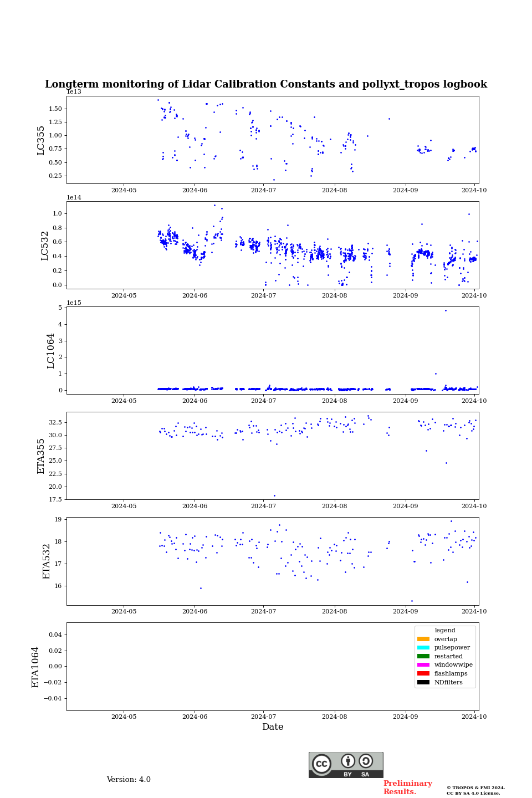Click the '1e13' exponent above the LC355 plot

tap(74, 92)
